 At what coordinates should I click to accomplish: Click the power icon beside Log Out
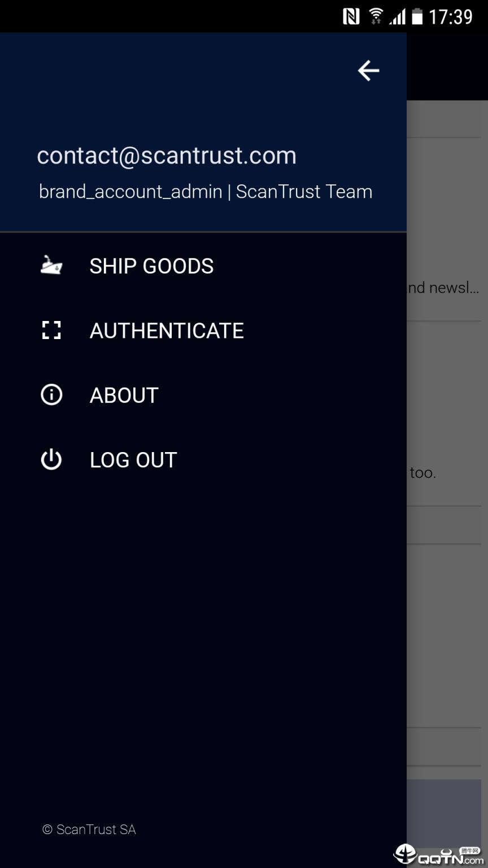point(51,459)
